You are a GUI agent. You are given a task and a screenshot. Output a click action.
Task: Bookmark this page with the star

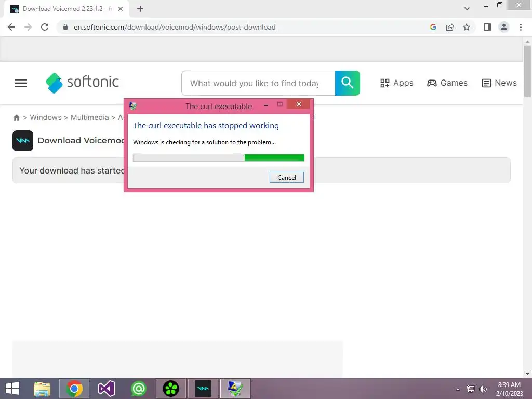point(467,27)
